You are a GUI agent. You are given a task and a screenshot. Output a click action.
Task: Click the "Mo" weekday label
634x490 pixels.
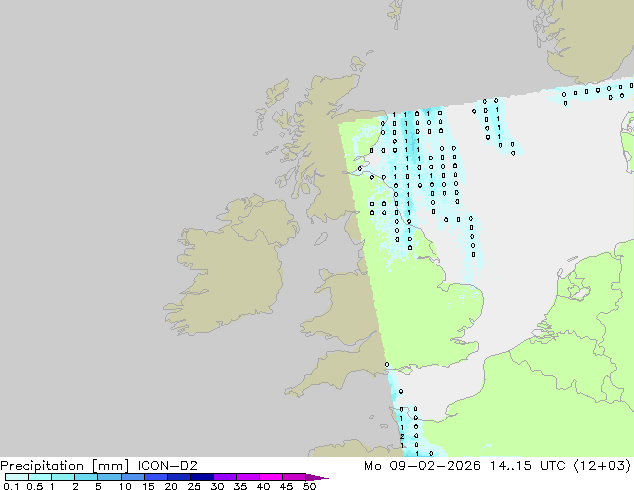tap(372, 466)
